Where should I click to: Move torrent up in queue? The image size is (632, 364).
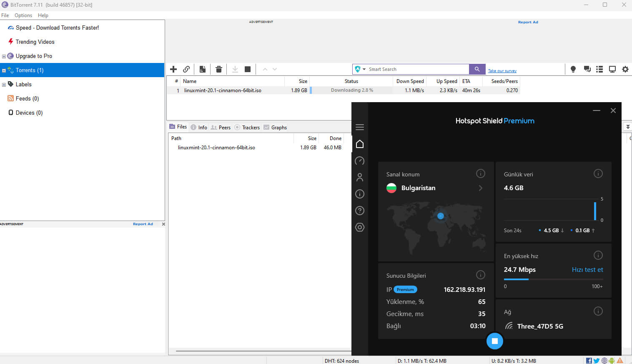[x=265, y=69]
